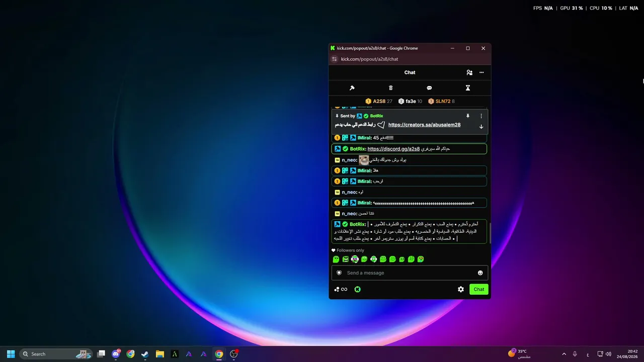
Task: Open OBS Studio from the taskbar
Action: click(x=233, y=354)
